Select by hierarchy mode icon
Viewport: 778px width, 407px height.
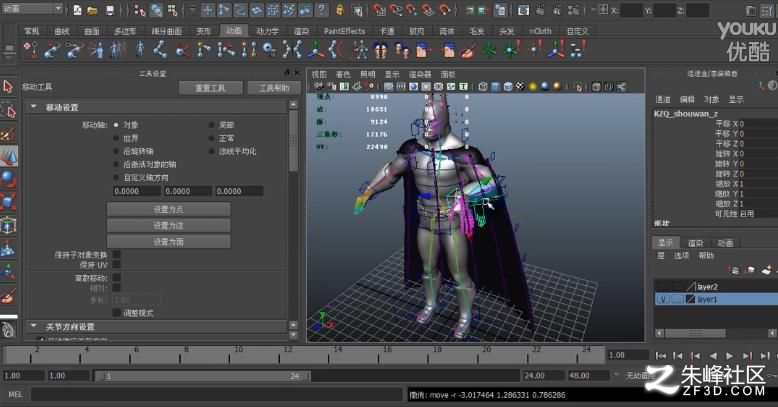coord(140,9)
